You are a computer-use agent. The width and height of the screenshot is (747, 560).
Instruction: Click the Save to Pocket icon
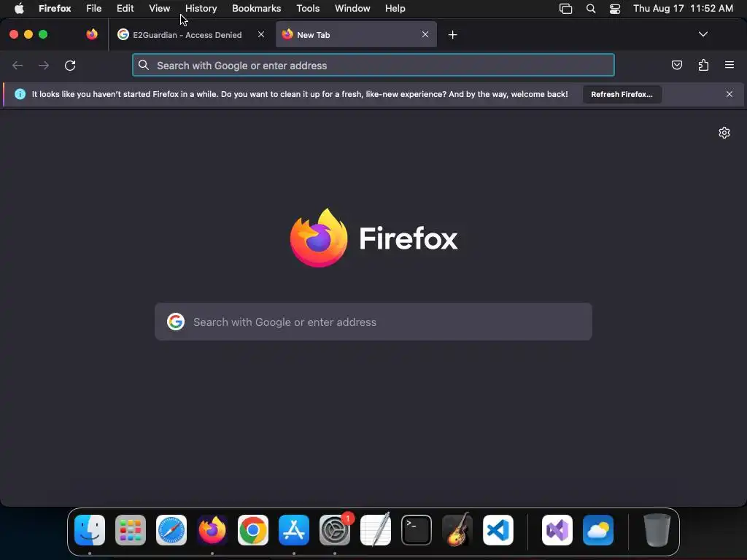point(676,65)
